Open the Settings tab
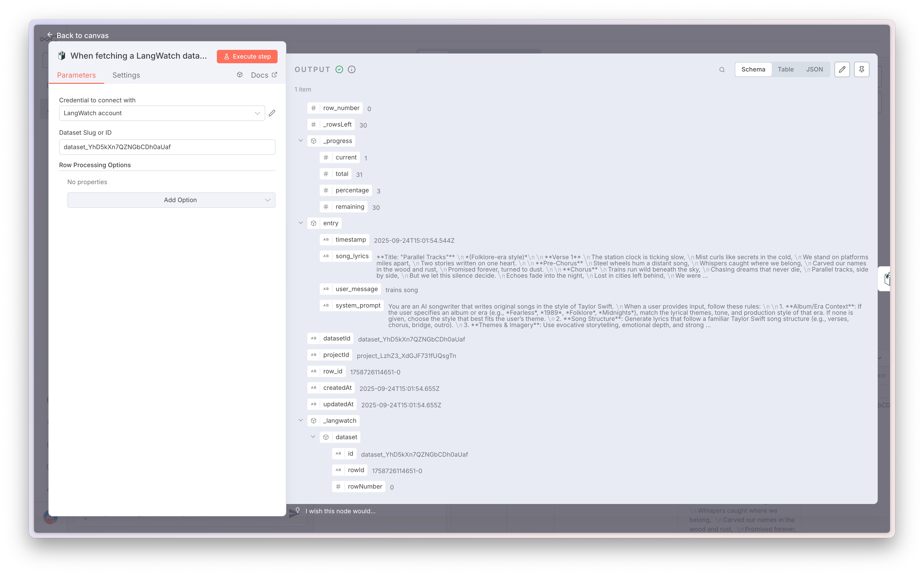The height and width of the screenshot is (576, 924). coord(126,75)
